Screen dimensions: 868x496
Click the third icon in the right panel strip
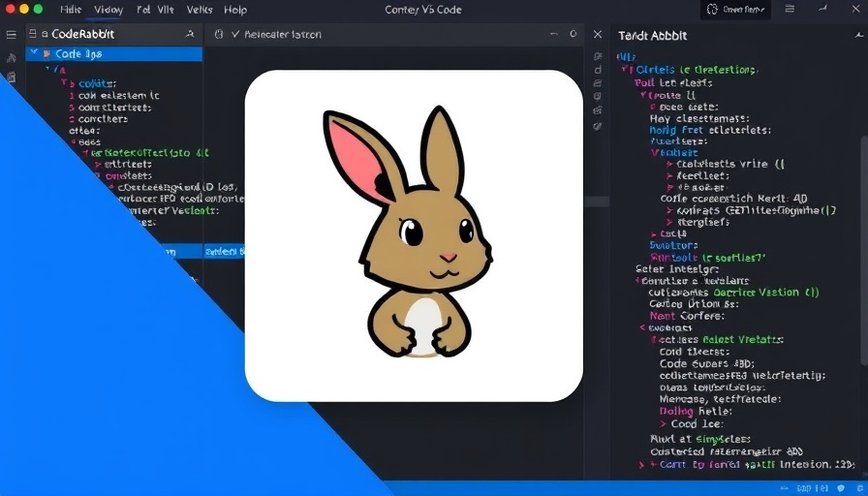pyautogui.click(x=598, y=83)
